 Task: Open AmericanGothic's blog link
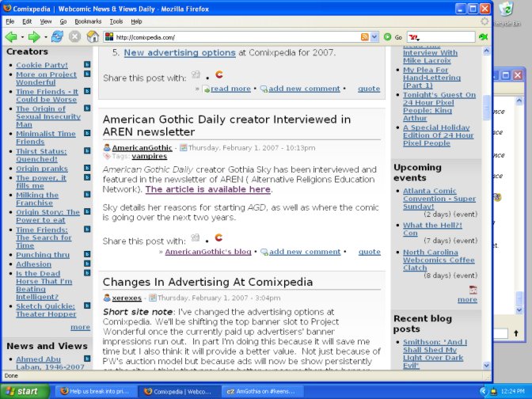click(x=208, y=252)
